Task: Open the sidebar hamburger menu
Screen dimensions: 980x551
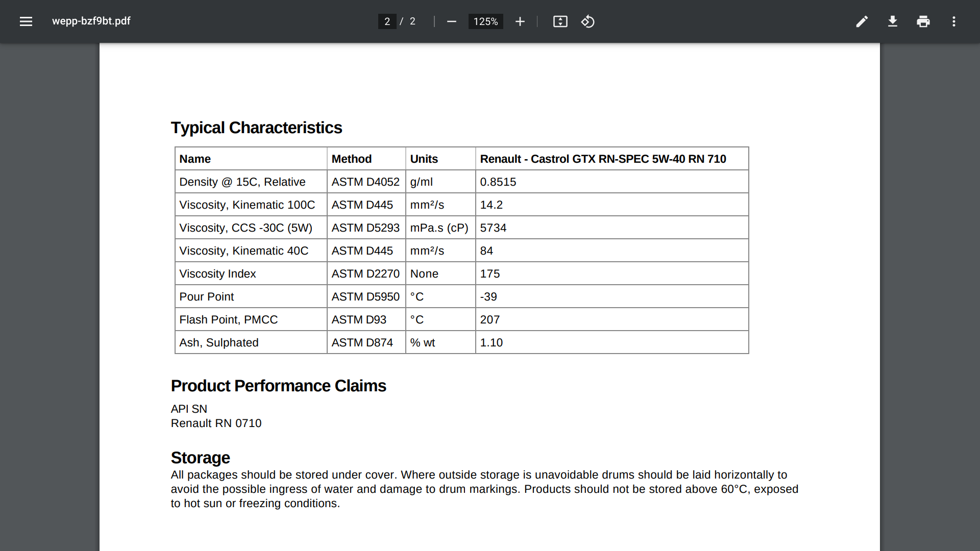Action: 26,21
